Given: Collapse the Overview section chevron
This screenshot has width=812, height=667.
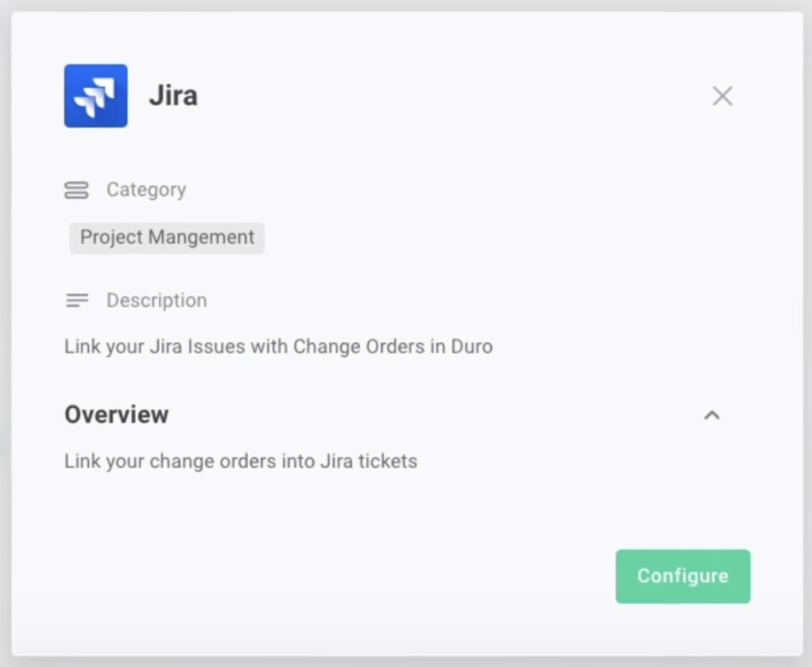Looking at the screenshot, I should coord(711,415).
